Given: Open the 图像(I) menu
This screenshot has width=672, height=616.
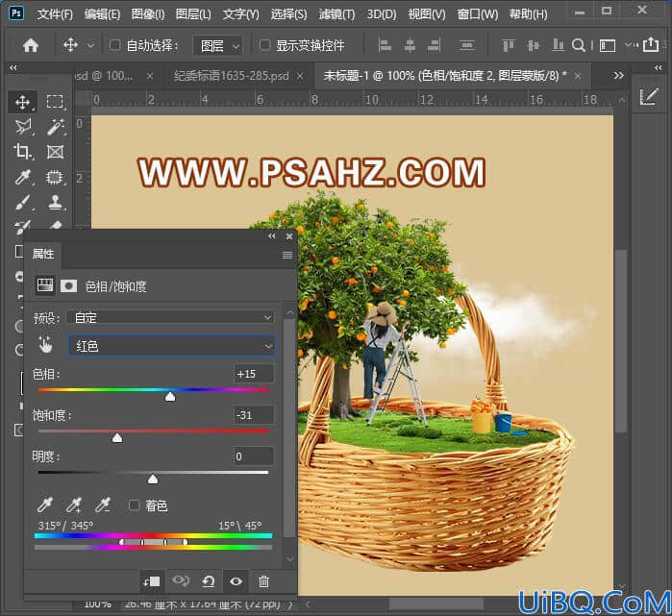Looking at the screenshot, I should tap(148, 14).
